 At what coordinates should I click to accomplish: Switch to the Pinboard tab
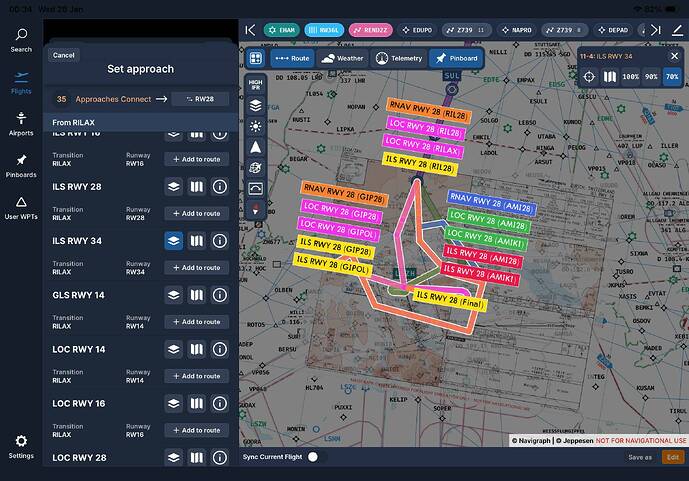pyautogui.click(x=457, y=58)
